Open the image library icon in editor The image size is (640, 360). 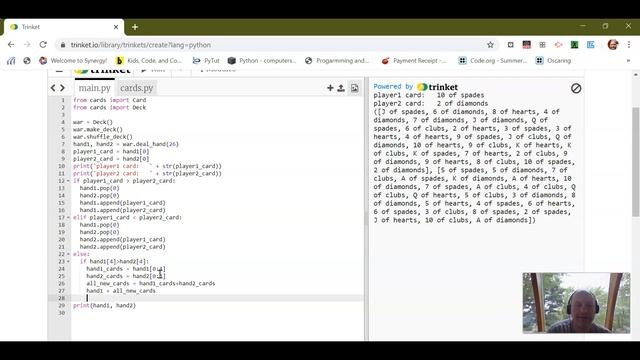coord(354,88)
